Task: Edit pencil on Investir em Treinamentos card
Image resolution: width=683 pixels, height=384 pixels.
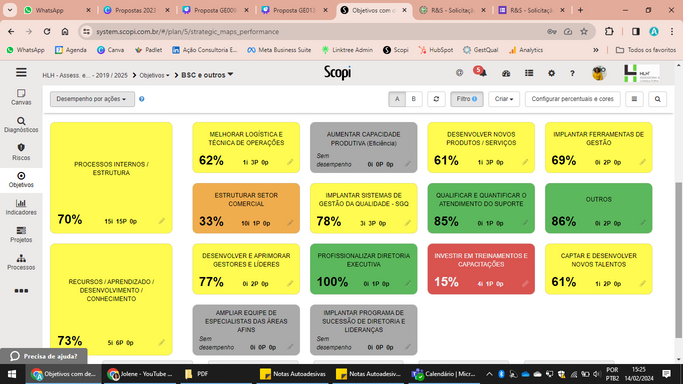Action: pyautogui.click(x=525, y=283)
